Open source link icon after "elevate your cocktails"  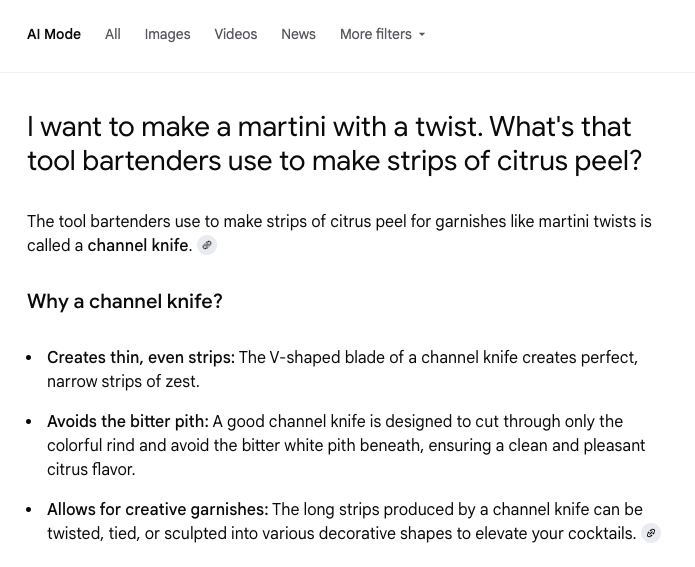point(651,533)
